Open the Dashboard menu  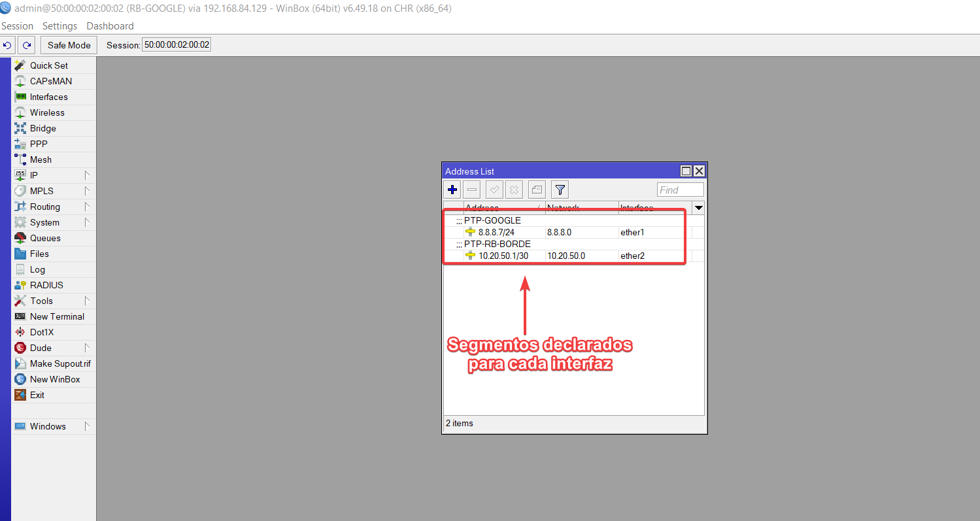110,26
